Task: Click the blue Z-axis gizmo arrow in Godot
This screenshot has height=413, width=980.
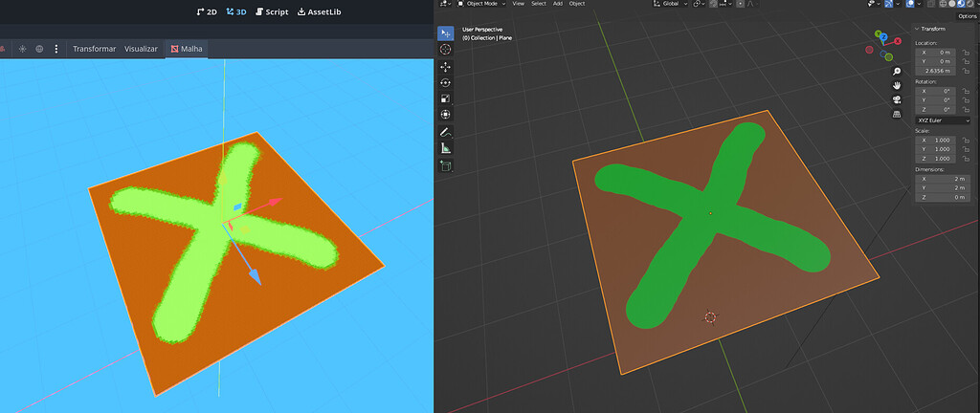Action: (x=255, y=275)
